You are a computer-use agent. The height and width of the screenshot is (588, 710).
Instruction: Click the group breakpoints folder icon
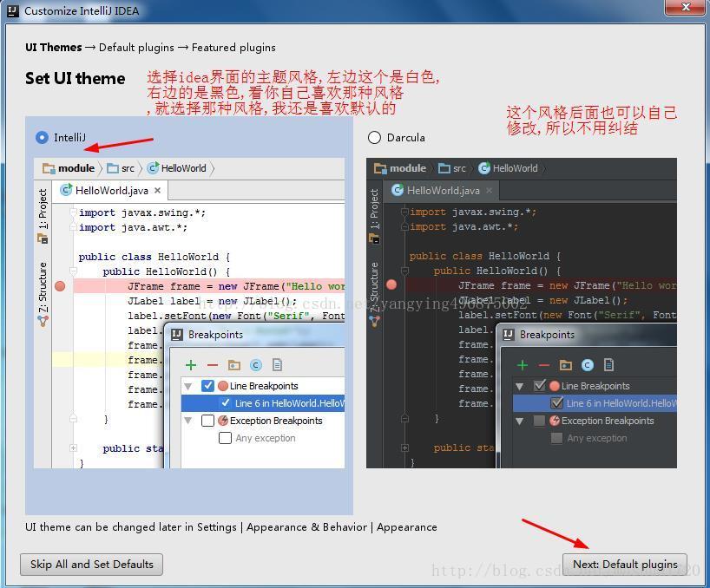pos(233,365)
